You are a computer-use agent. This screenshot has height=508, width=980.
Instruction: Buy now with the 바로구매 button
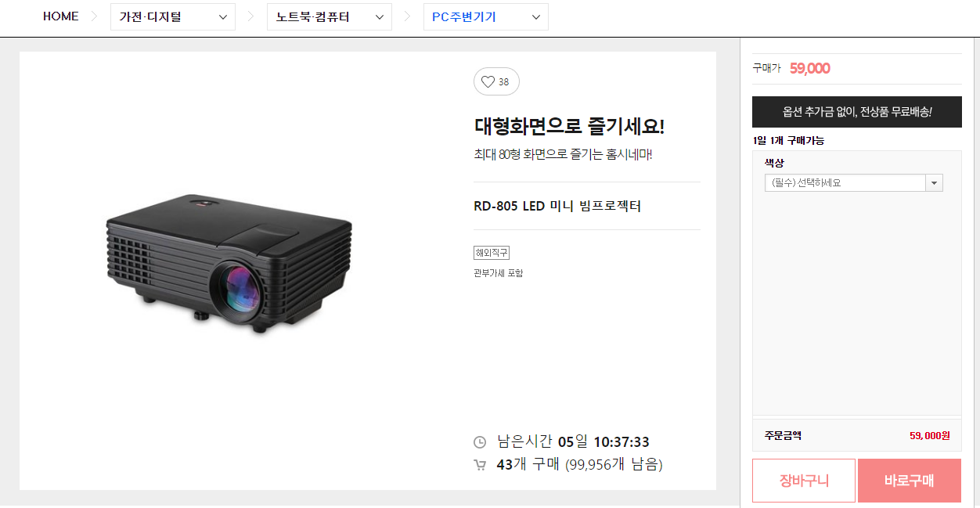pyautogui.click(x=910, y=481)
